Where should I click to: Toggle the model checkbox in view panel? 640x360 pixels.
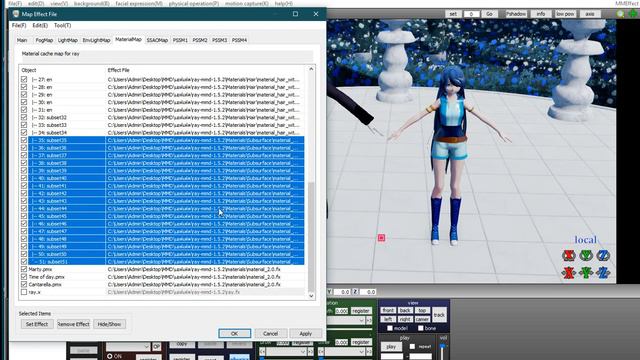point(390,328)
